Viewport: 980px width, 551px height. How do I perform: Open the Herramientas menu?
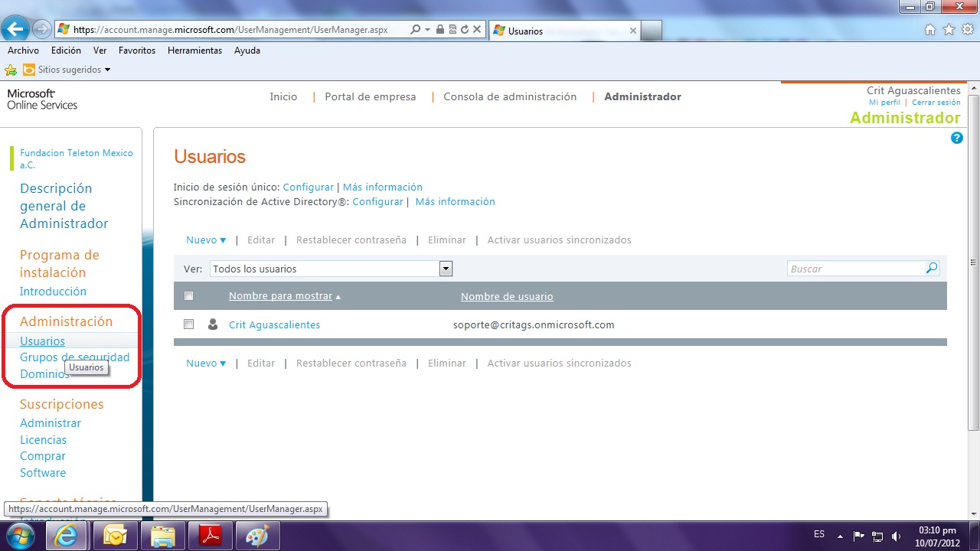click(194, 51)
